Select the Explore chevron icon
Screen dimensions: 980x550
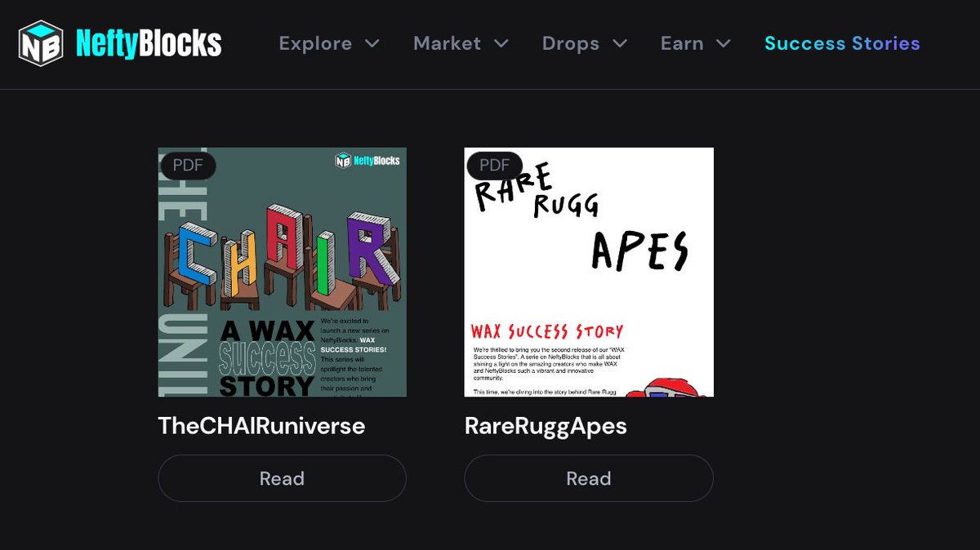[x=372, y=44]
